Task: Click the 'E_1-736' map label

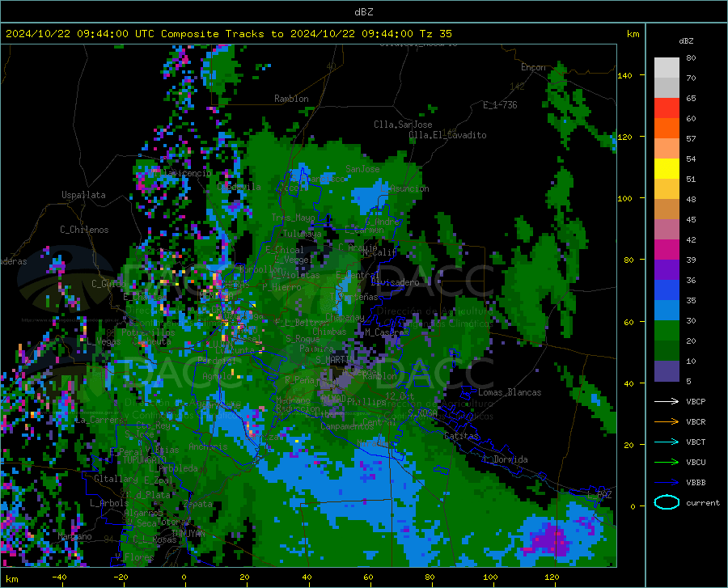Action: [500, 105]
